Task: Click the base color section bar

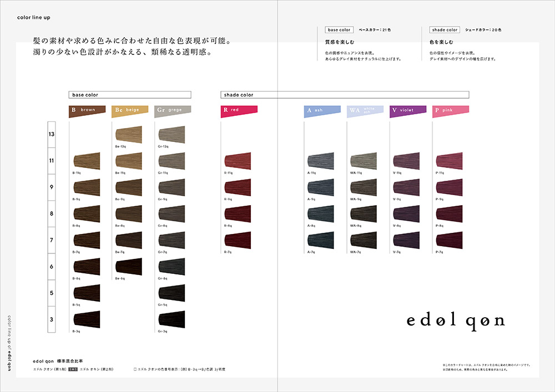Action: 130,95
